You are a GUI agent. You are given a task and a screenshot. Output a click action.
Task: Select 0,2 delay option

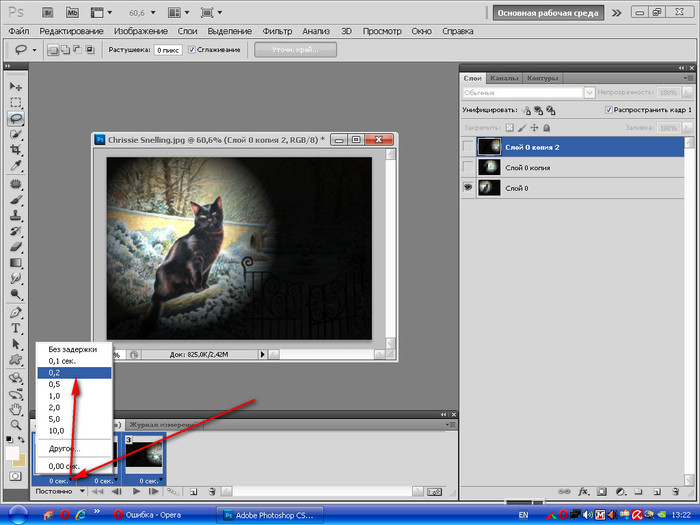click(x=74, y=373)
